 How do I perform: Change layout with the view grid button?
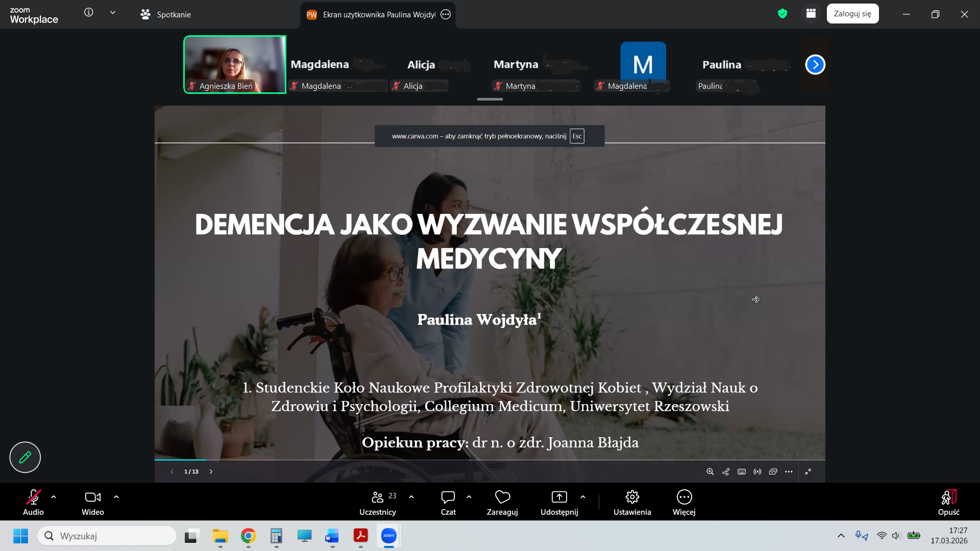click(811, 14)
